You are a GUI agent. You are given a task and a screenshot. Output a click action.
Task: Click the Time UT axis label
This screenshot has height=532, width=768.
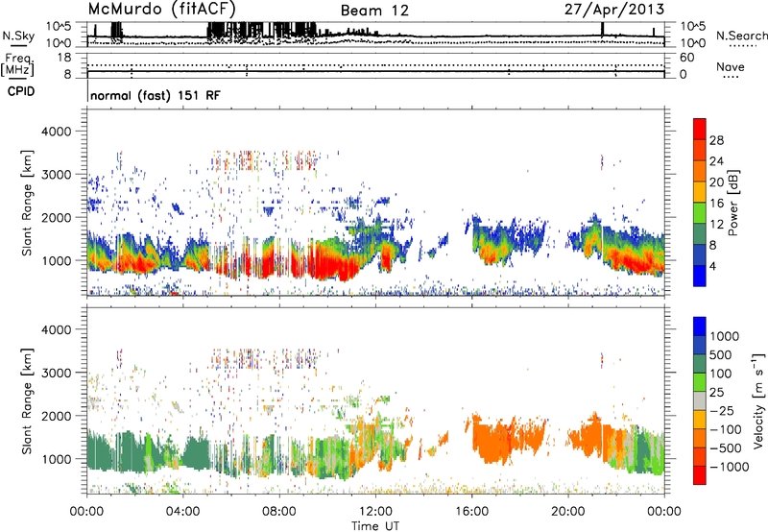point(375,526)
